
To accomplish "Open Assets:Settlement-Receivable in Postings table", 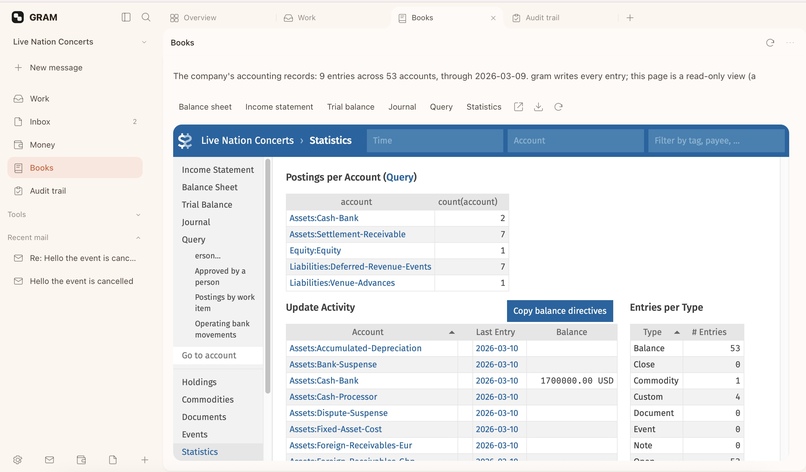I will pos(347,234).
